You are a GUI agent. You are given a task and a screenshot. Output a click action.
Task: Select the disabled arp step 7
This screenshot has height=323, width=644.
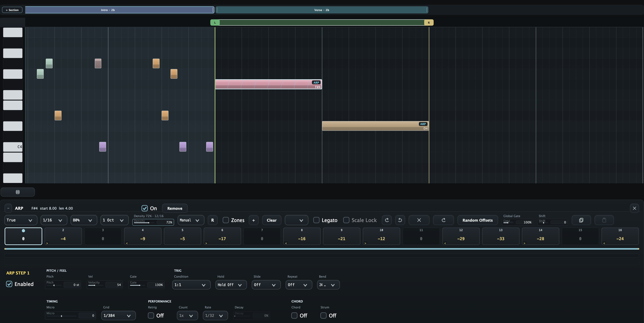tap(262, 236)
